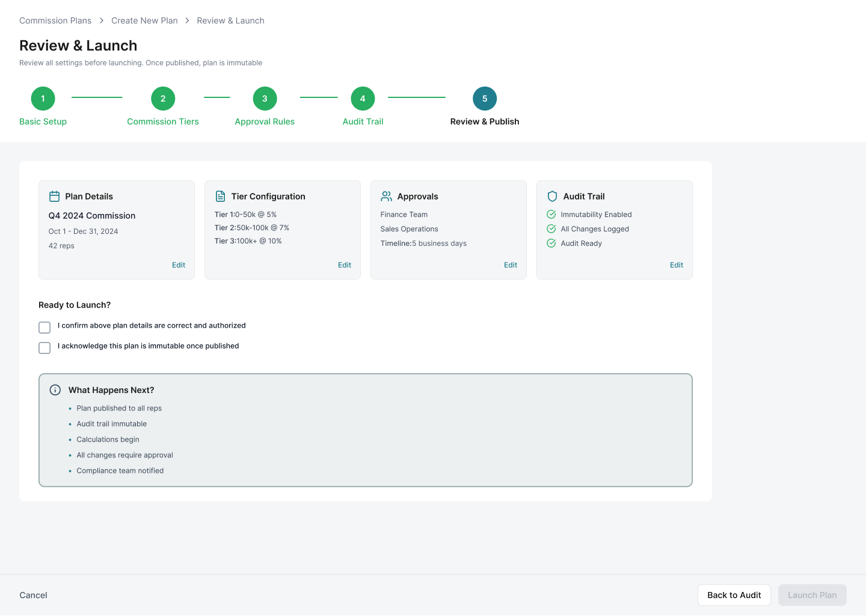Check the confirm plan details are correct box
Image resolution: width=866 pixels, height=616 pixels.
[45, 328]
